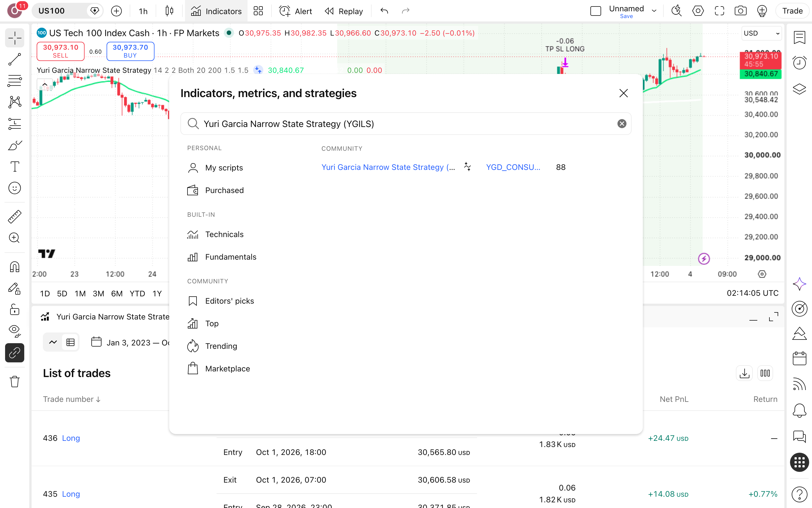The image size is (812, 508).
Task: Open the layout setup grid icon
Action: tap(258, 11)
